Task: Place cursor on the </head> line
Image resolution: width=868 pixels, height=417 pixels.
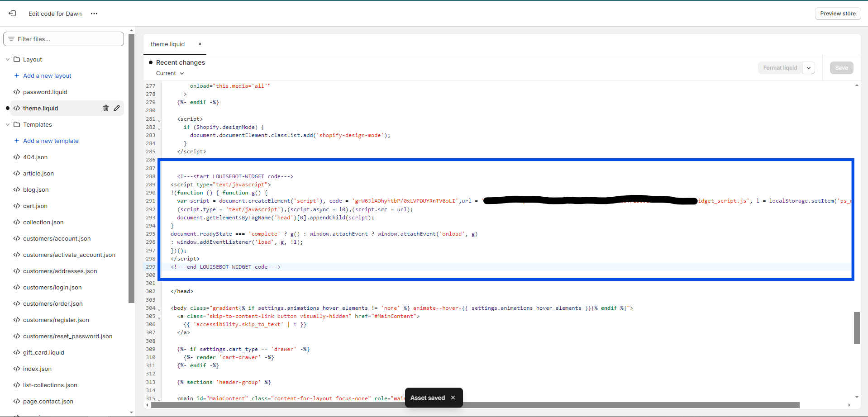Action: point(182,291)
